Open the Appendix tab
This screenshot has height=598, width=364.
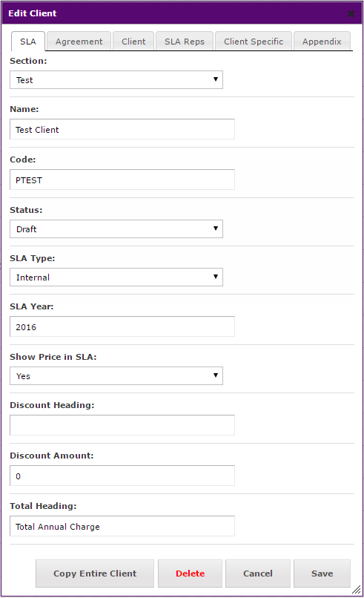(322, 42)
